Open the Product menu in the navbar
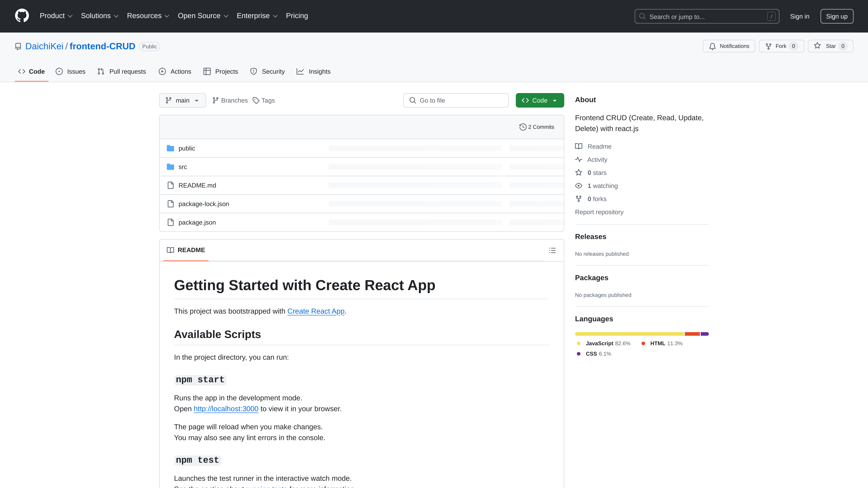Image resolution: width=868 pixels, height=488 pixels. (x=56, y=16)
